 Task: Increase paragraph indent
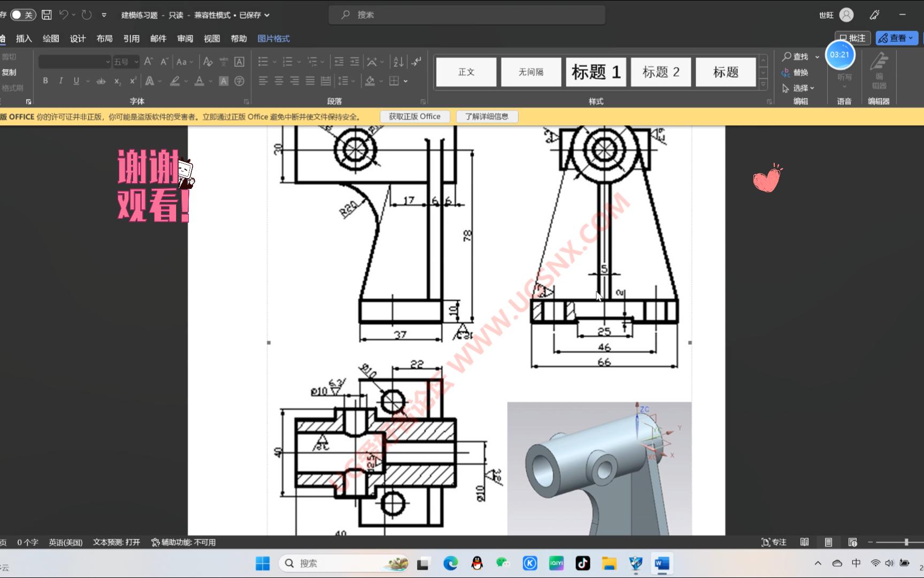pyautogui.click(x=355, y=62)
